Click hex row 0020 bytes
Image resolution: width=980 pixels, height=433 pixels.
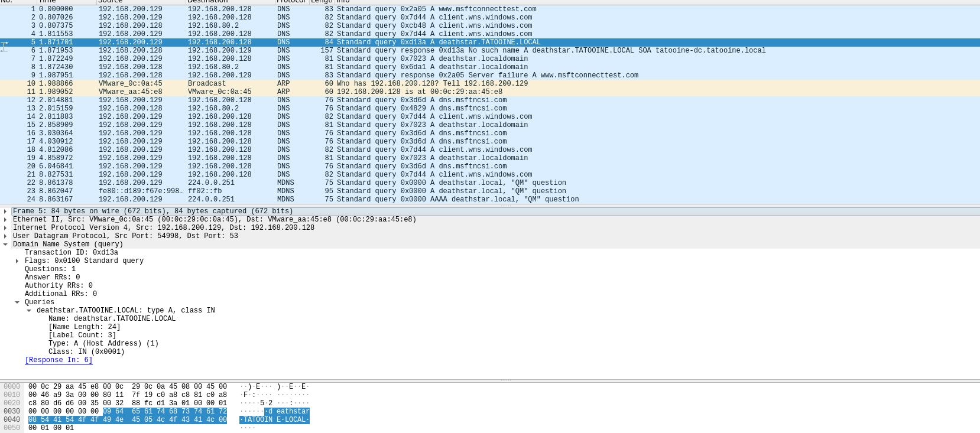tap(128, 403)
